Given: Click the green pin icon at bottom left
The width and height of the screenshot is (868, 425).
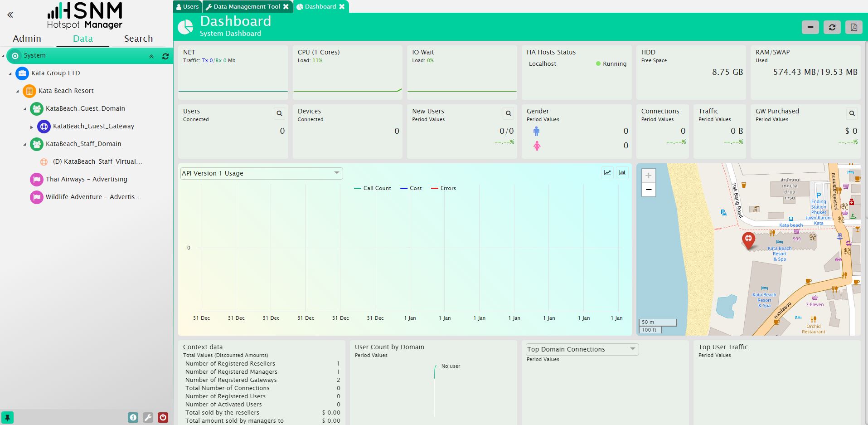Looking at the screenshot, I should (8, 417).
